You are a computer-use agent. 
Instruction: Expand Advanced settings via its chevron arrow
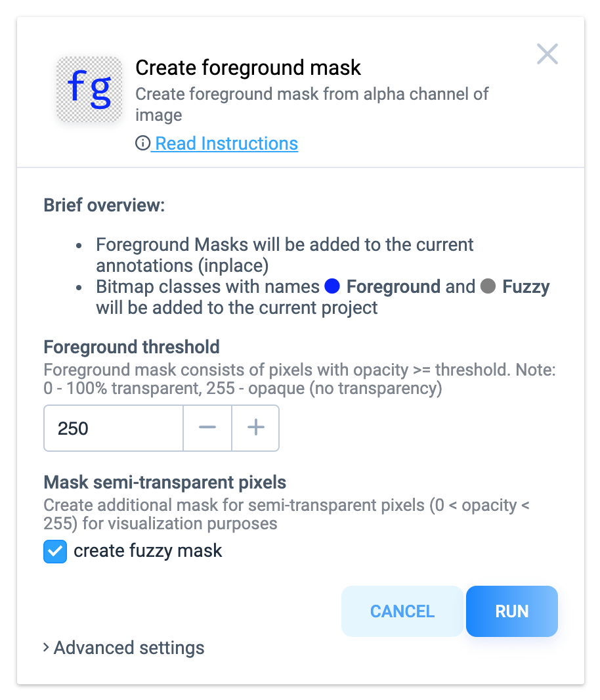tap(46, 647)
